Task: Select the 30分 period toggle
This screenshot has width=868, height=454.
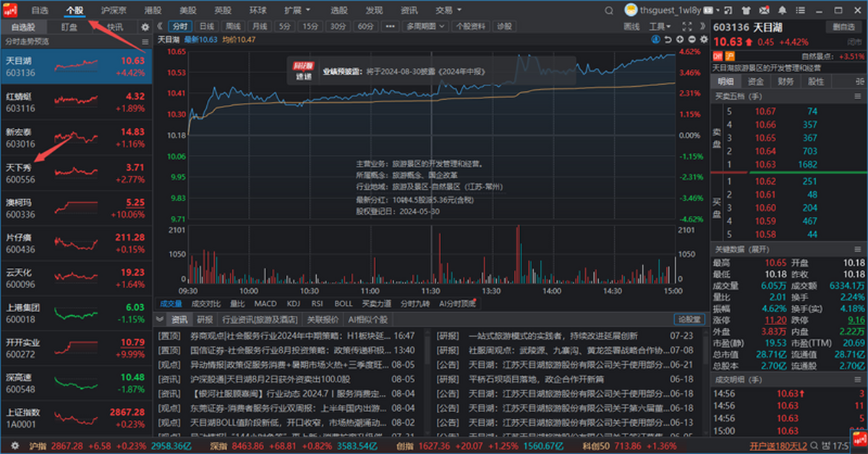Action: (x=338, y=26)
